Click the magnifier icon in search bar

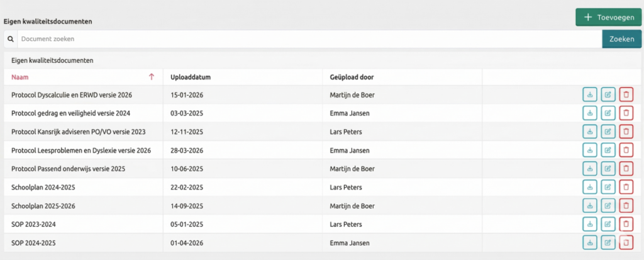[x=10, y=39]
